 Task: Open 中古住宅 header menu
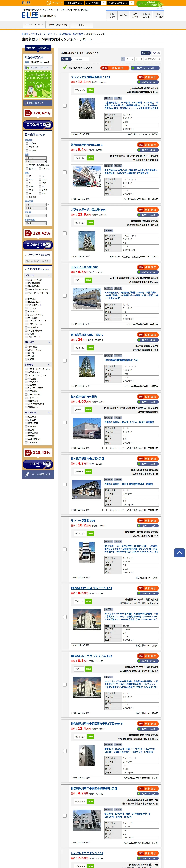[124, 15]
